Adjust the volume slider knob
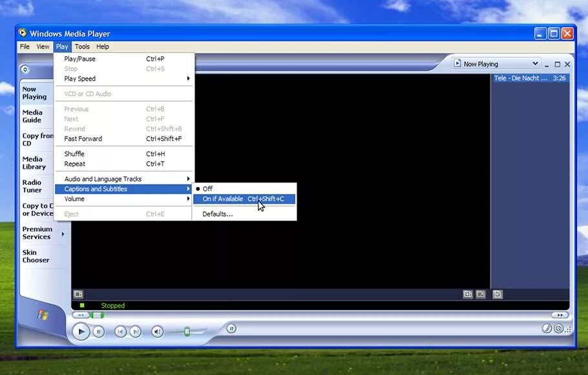This screenshot has width=588, height=375. (x=187, y=332)
